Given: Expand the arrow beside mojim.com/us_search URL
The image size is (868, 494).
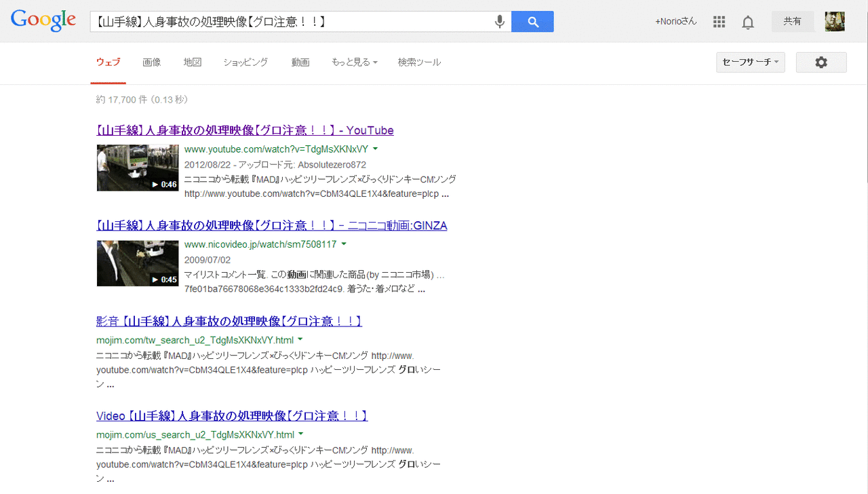Looking at the screenshot, I should click(301, 434).
